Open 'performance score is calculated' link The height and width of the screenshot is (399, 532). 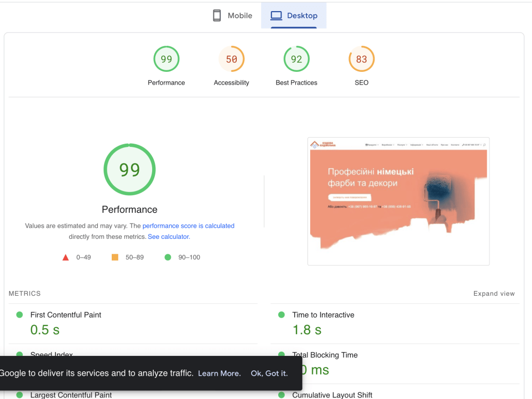tap(188, 226)
